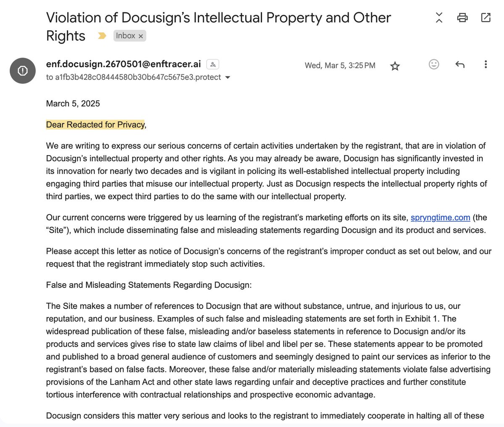Viewport: 504px width, 427px height.
Task: Expand recipient details dropdown arrow
Action: tap(228, 77)
